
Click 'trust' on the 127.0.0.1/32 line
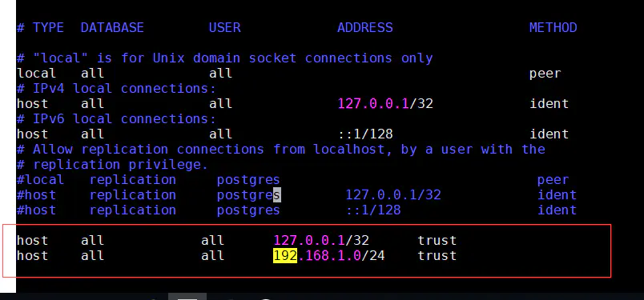(437, 240)
